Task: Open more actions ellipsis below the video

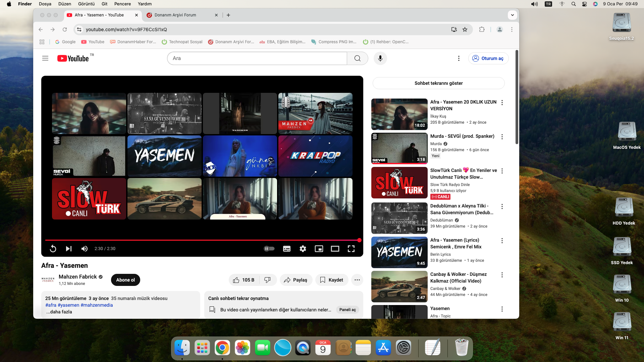Action: click(x=357, y=280)
